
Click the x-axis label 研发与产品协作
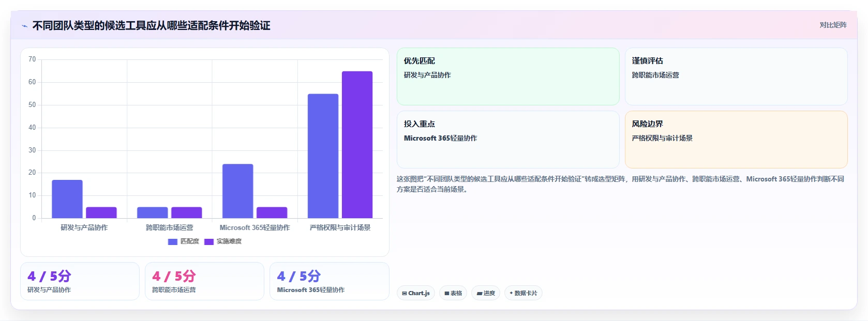click(x=84, y=227)
